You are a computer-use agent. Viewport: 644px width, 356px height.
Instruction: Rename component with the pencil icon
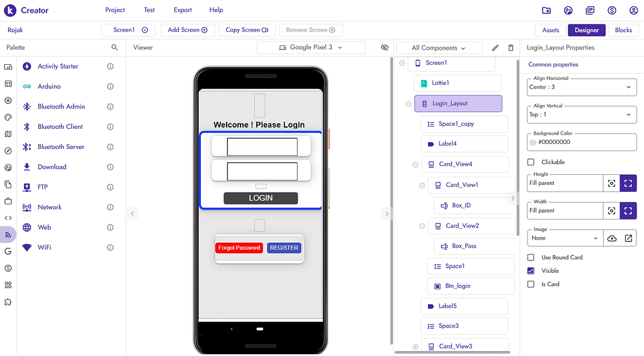coord(495,48)
